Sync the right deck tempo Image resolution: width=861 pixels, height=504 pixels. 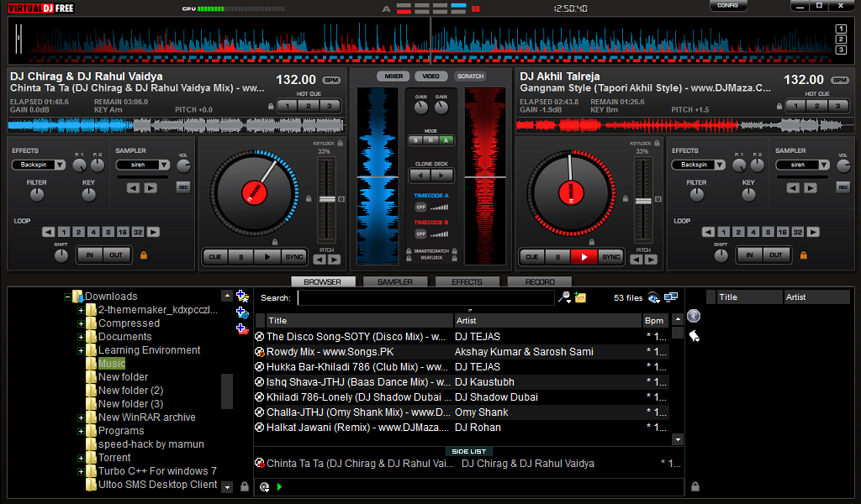coord(610,257)
